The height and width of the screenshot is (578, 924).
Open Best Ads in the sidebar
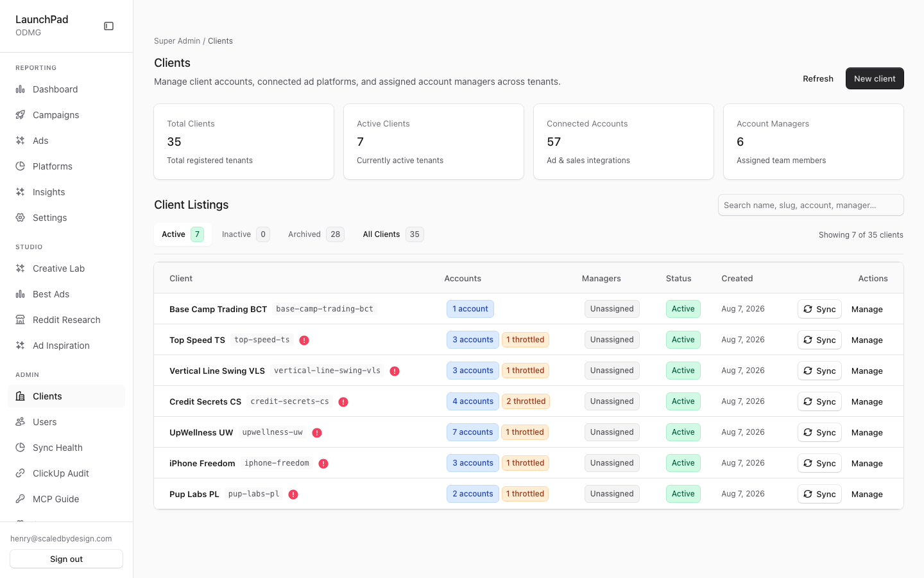coord(67,294)
